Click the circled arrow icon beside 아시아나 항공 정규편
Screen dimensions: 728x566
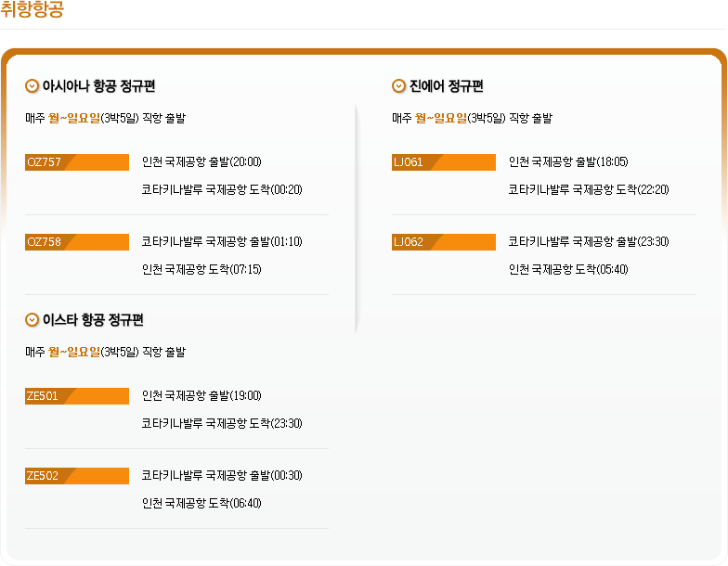pyautogui.click(x=32, y=86)
